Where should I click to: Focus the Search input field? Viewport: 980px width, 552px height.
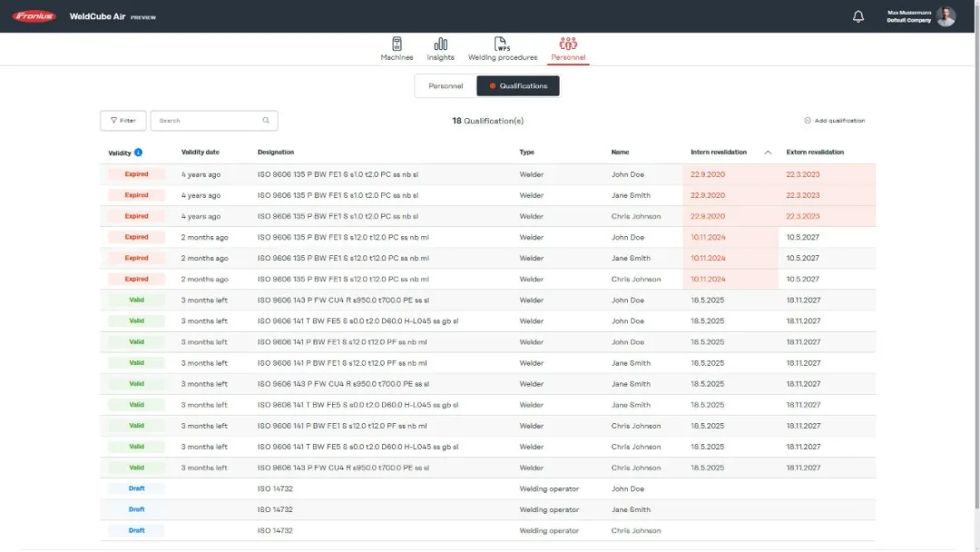coord(207,121)
